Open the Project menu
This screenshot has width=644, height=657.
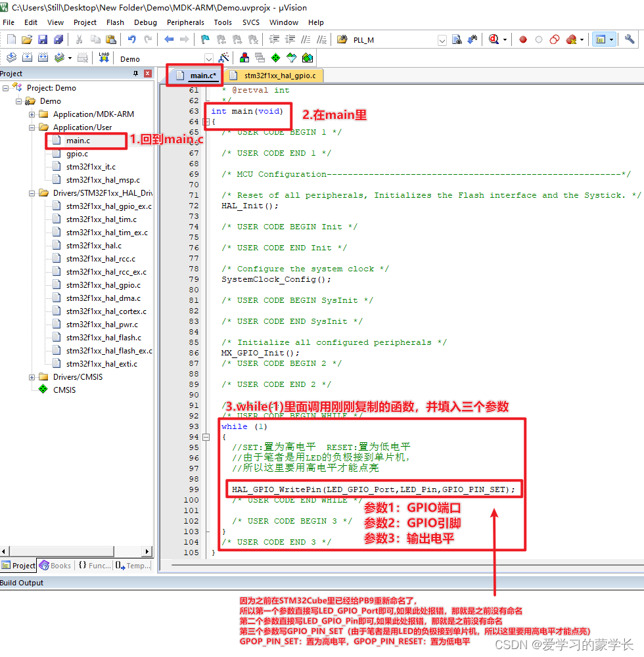(85, 22)
